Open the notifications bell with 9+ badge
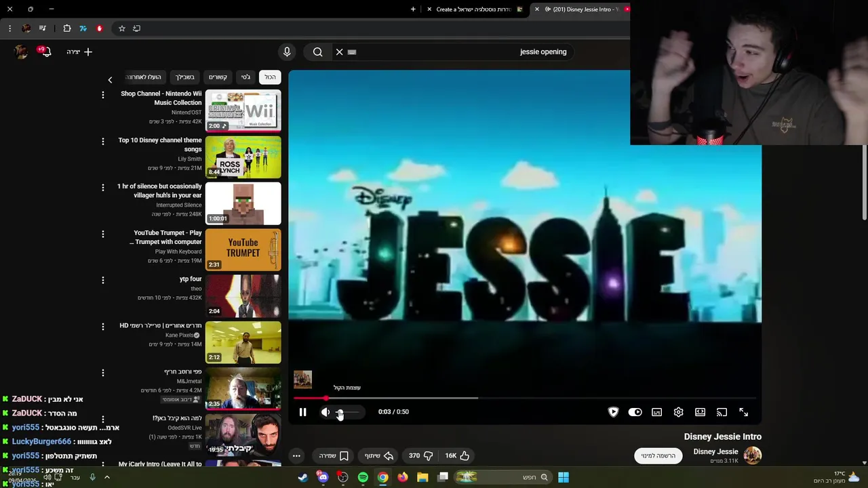868x488 pixels. point(45,52)
